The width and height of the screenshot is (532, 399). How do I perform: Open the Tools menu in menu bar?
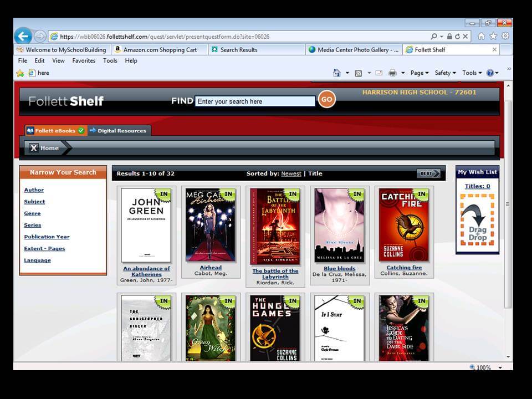click(x=110, y=61)
